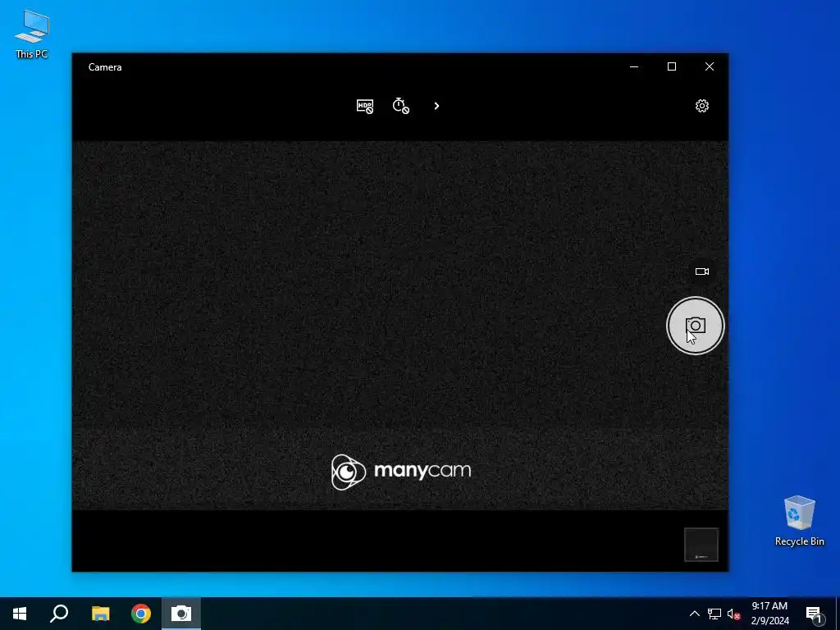Image resolution: width=840 pixels, height=630 pixels.
Task: Show hidden system tray icons
Action: (x=694, y=614)
